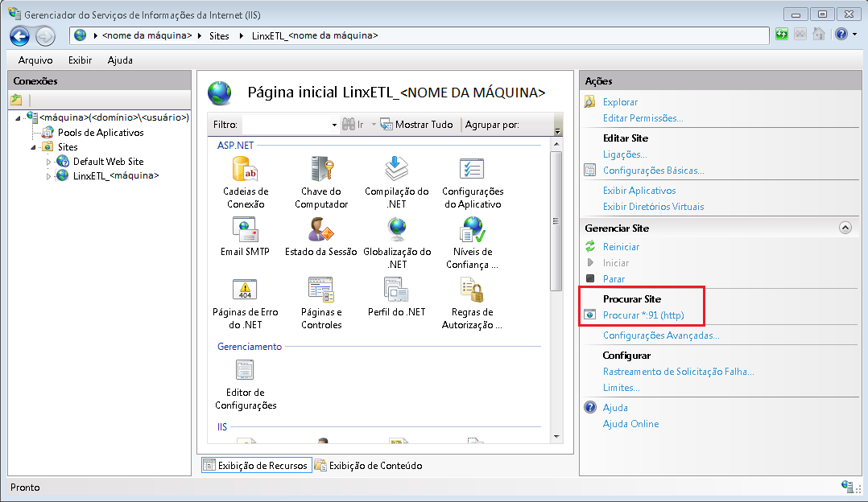Click Ajuda Online link

coord(630,423)
